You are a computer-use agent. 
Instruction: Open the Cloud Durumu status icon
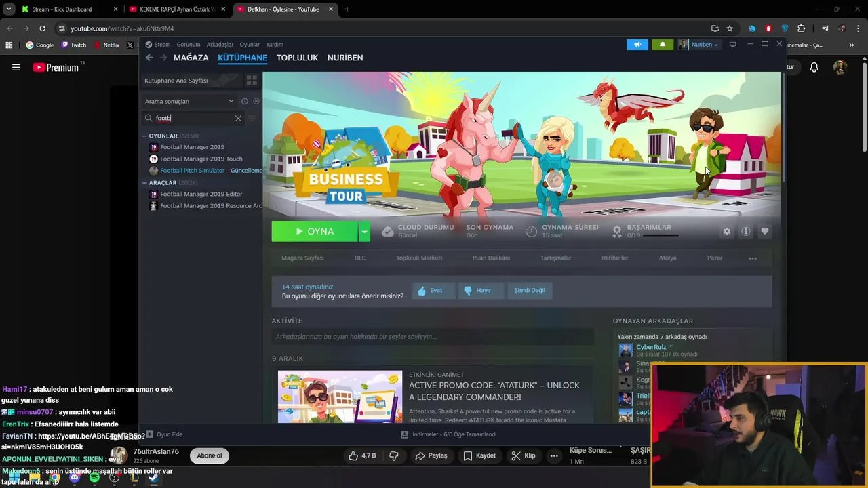[x=387, y=231]
